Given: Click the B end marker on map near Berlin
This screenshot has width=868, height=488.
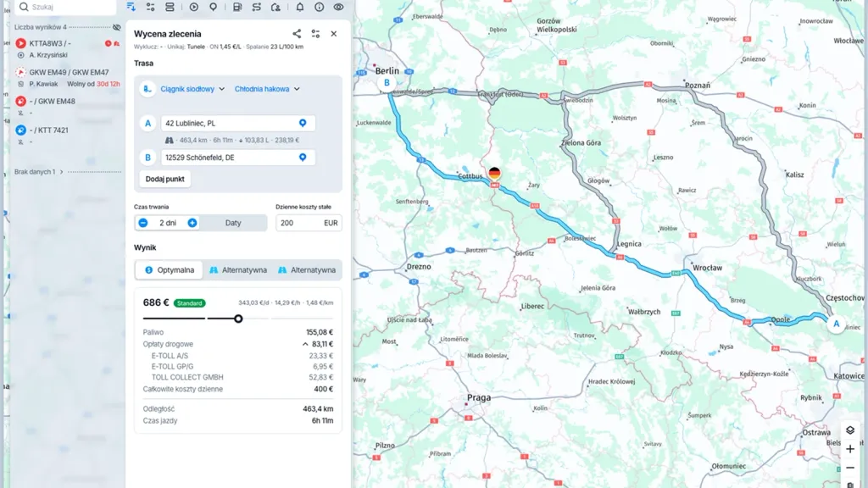Looking at the screenshot, I should click(387, 83).
